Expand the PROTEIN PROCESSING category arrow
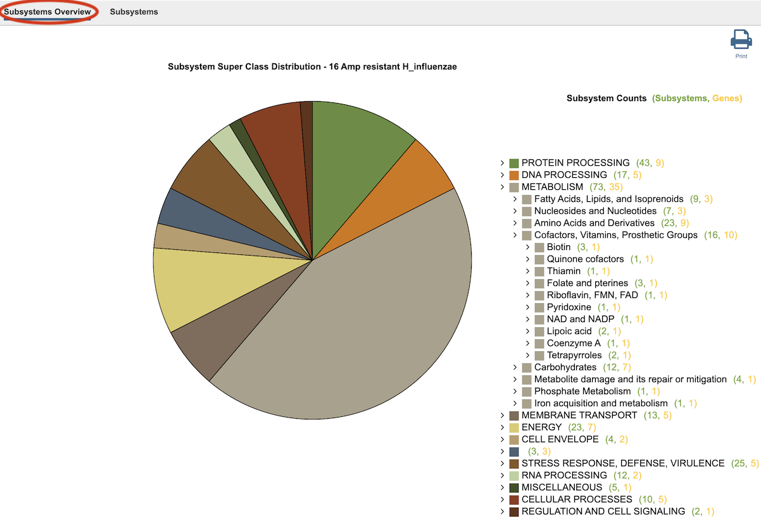The image size is (761, 532). [502, 163]
